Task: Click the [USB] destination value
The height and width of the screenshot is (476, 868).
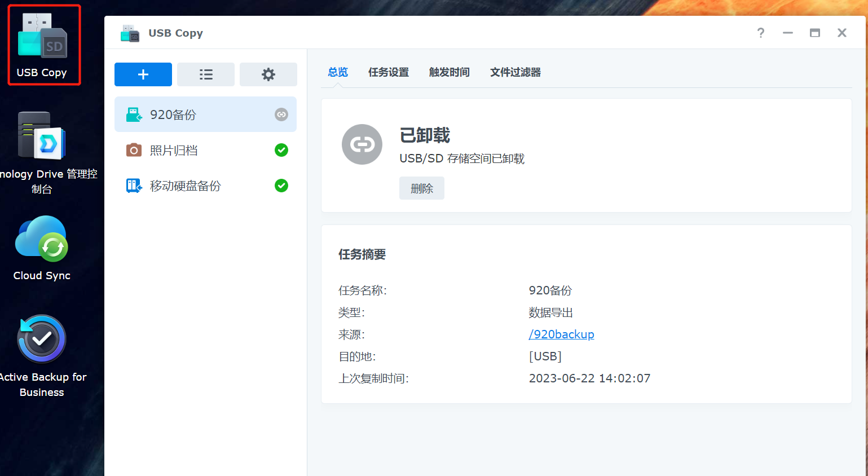Action: coord(545,356)
